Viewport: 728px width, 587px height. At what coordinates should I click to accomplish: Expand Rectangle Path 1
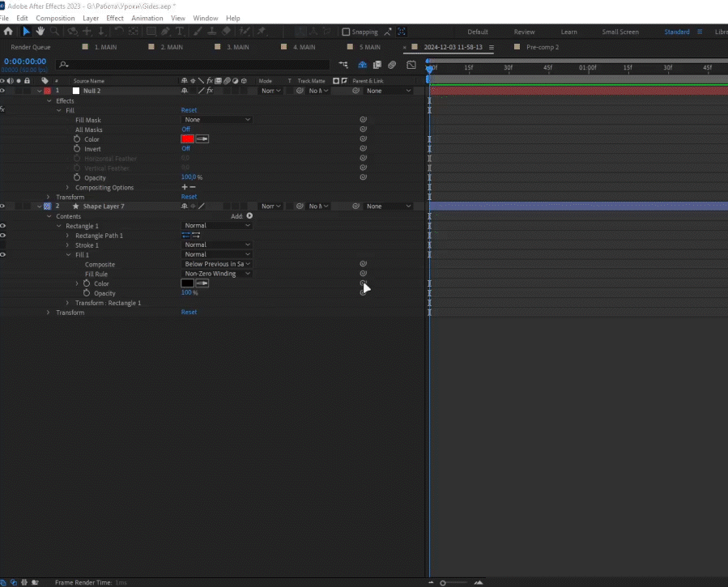click(68, 236)
